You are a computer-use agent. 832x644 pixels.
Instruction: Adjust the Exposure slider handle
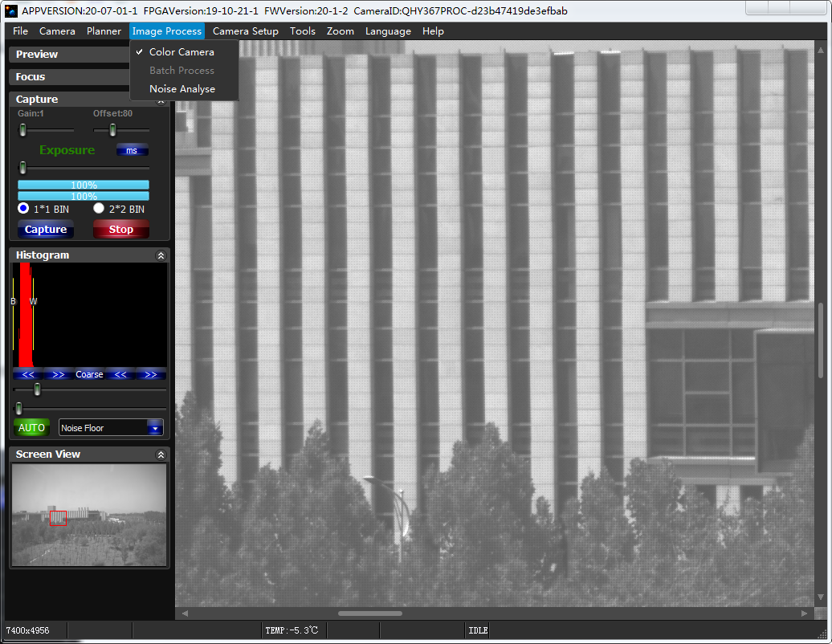click(22, 168)
